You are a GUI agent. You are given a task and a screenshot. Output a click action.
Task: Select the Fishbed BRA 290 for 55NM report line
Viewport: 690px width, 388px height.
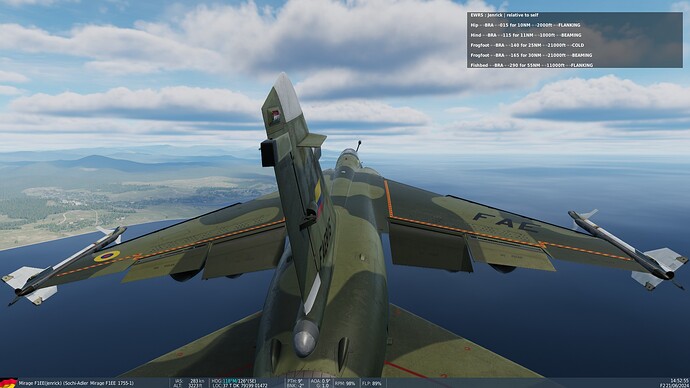531,65
